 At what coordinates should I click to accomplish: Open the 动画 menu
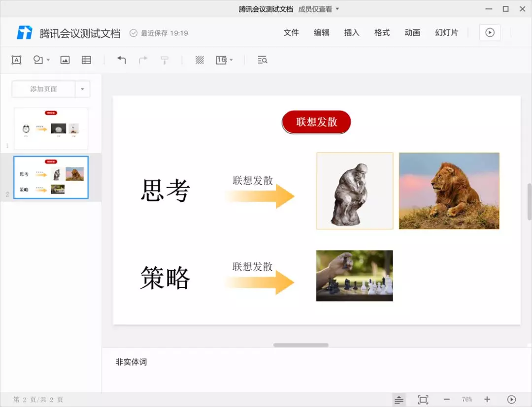pos(412,32)
